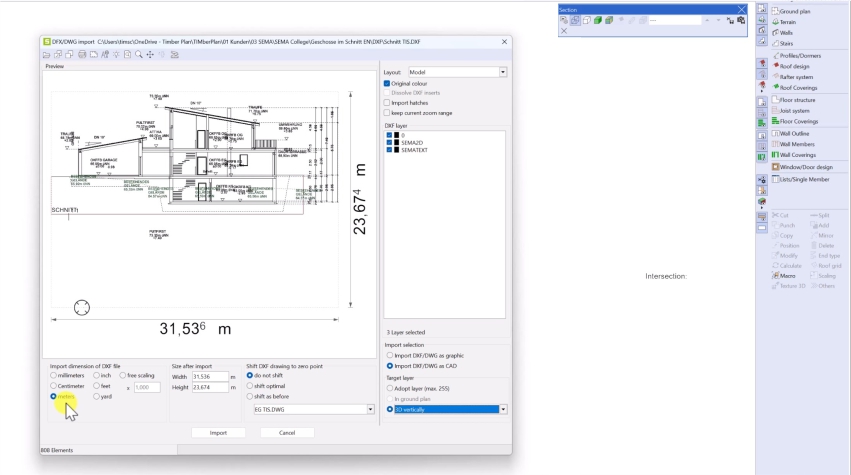Open the Window/Door design tool
This screenshot has width=851, height=475.
[x=805, y=167]
